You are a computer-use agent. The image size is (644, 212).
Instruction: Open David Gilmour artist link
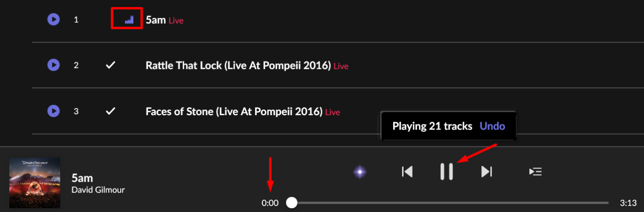click(98, 190)
